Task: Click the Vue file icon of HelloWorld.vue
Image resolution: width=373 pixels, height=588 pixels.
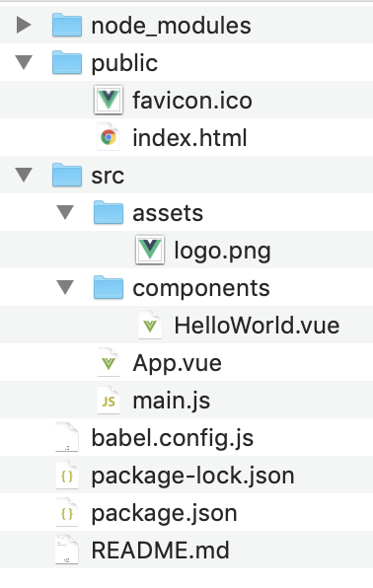Action: coord(150,325)
